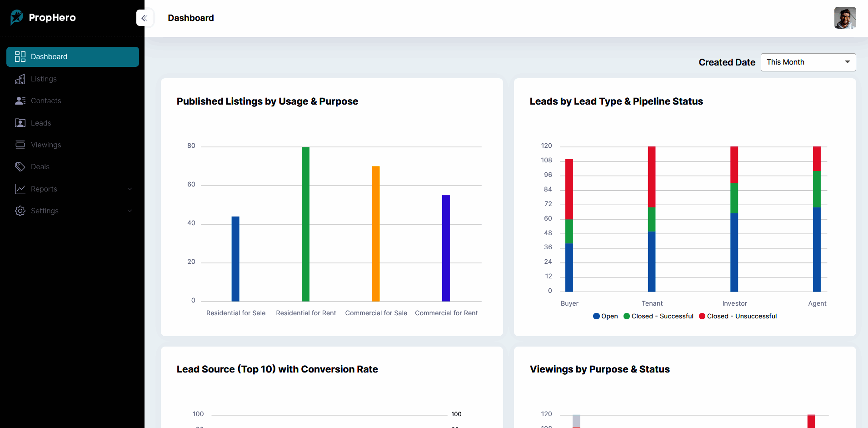
Task: Click the PropHero logo icon
Action: pos(16,17)
